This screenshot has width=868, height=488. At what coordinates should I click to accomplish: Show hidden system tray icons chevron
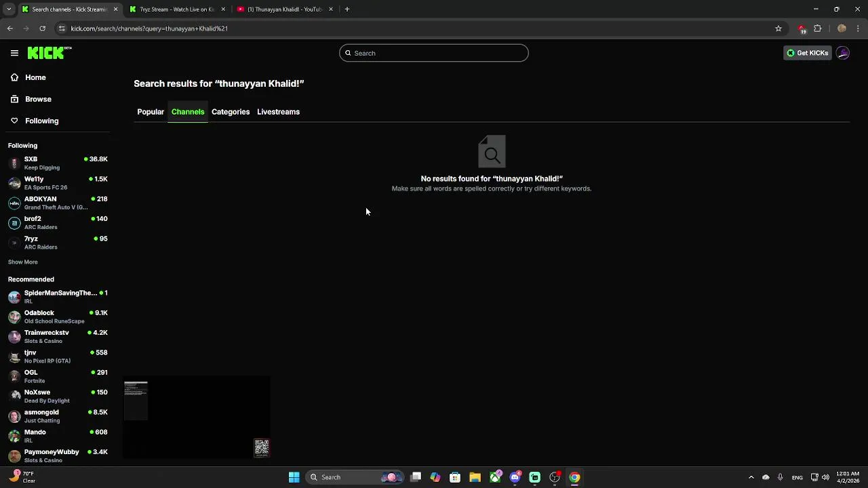point(751,477)
